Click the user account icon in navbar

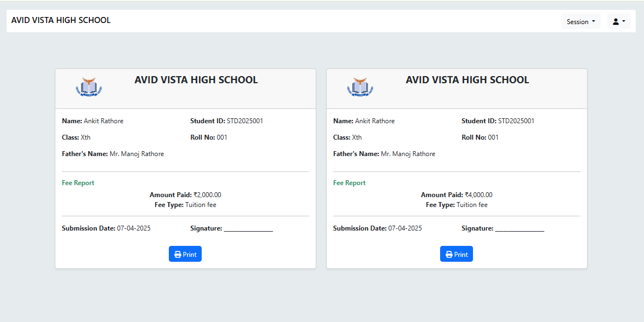[616, 22]
